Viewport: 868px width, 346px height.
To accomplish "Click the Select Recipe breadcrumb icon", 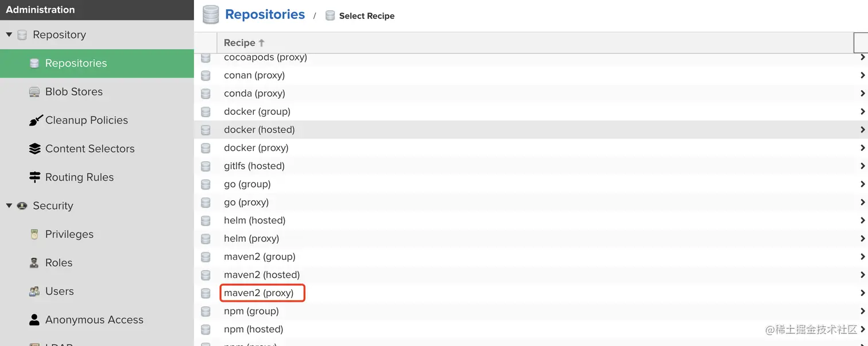I will click(330, 15).
